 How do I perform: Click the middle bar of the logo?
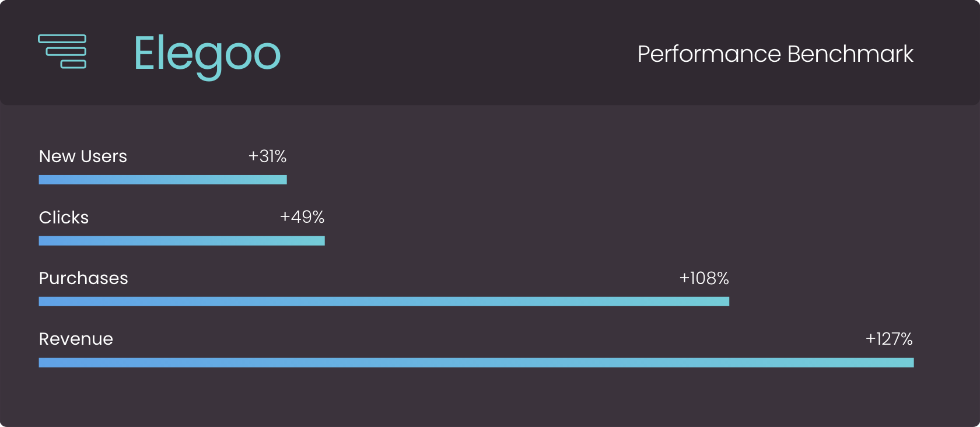coord(66,51)
